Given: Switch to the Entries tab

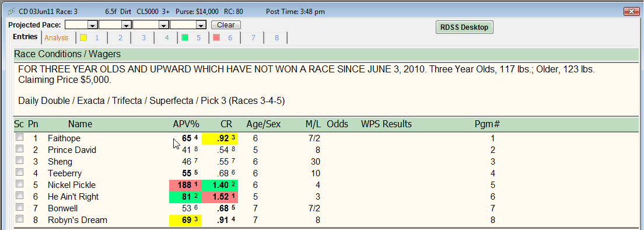Looking at the screenshot, I should pyautogui.click(x=25, y=37).
